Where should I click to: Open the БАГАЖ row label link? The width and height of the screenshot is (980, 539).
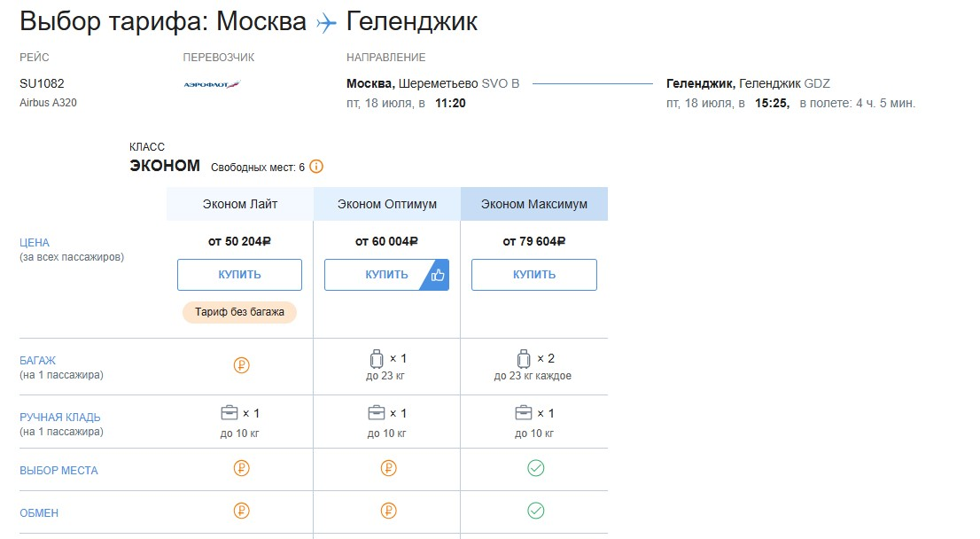tap(37, 361)
